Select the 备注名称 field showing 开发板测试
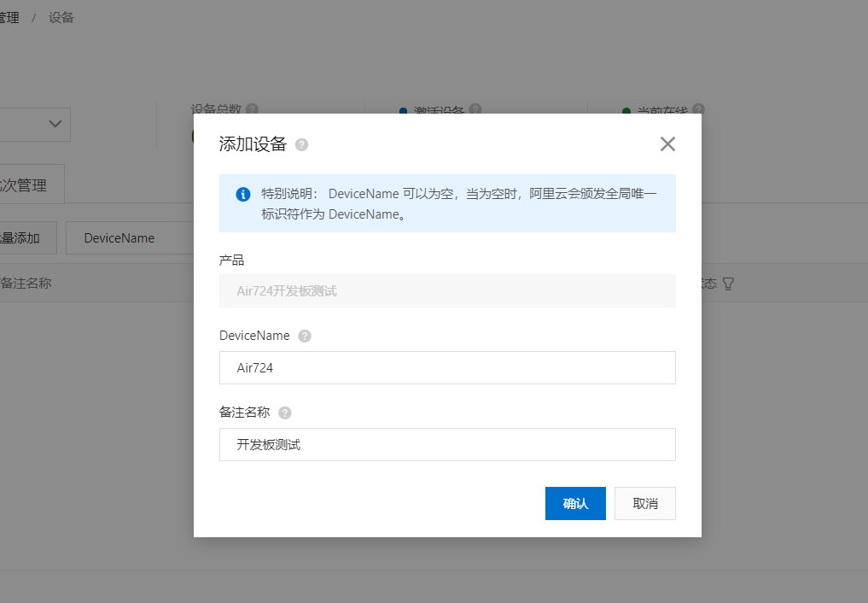 coord(447,444)
